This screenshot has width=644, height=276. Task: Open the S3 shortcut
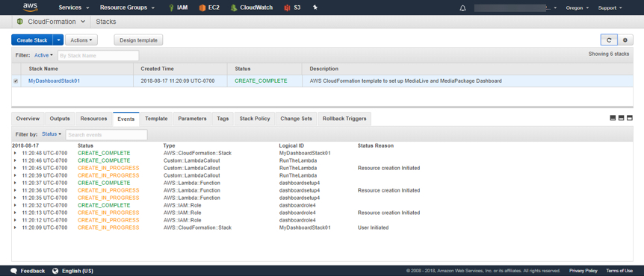292,7
